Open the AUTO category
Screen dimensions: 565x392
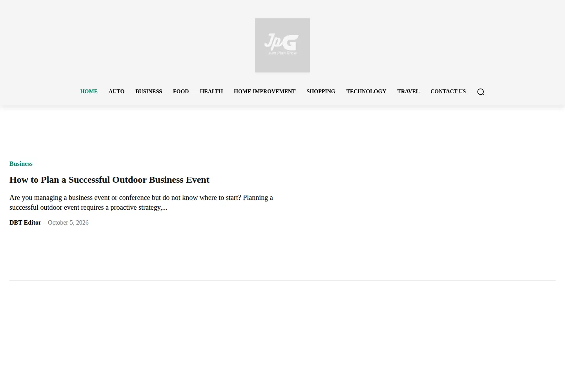pyautogui.click(x=117, y=91)
